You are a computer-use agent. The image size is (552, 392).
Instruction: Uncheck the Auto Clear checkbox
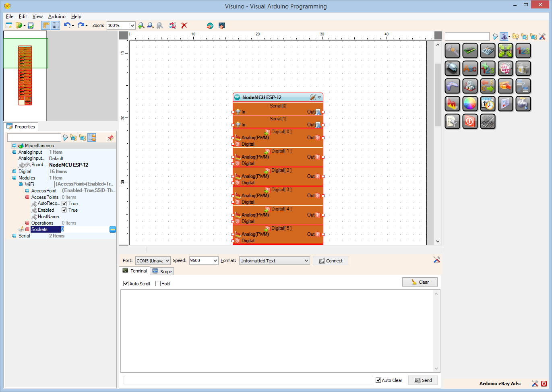pyautogui.click(x=378, y=380)
